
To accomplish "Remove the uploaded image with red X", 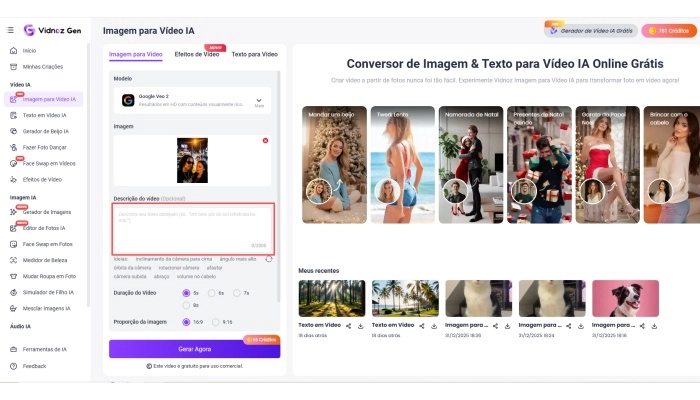I will (x=265, y=141).
